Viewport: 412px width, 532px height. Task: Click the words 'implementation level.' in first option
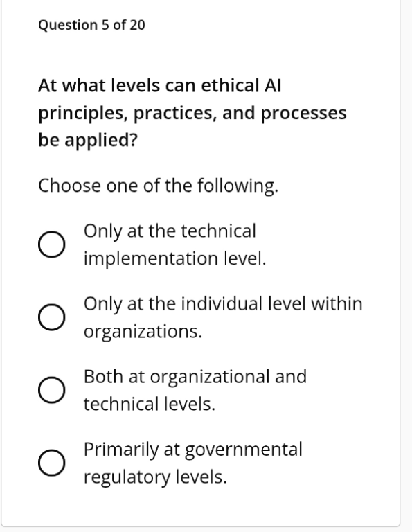click(x=174, y=259)
